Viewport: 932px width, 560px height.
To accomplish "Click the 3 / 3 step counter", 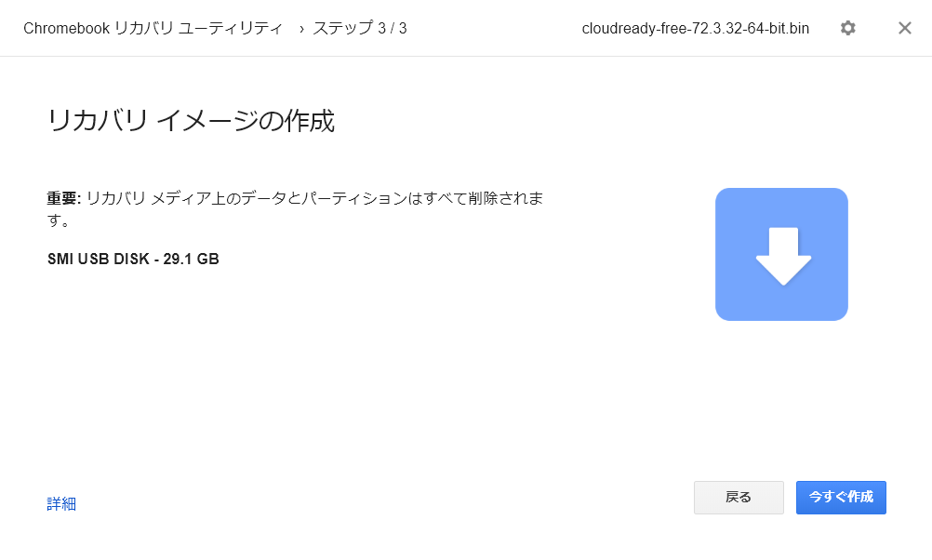I will [x=393, y=29].
